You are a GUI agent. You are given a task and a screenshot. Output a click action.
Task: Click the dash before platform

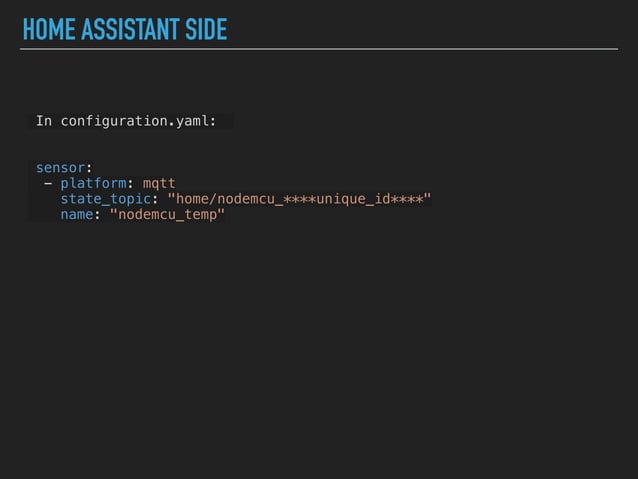[x=48, y=183]
